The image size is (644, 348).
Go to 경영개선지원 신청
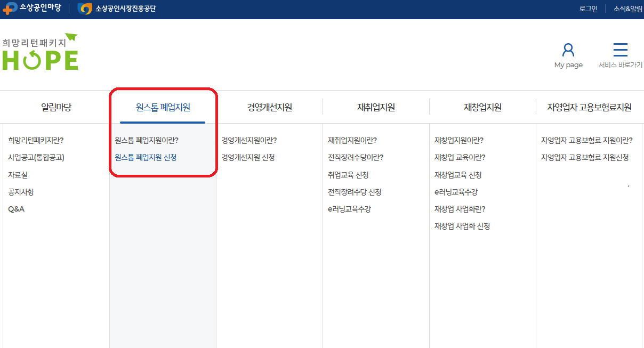pyautogui.click(x=248, y=157)
